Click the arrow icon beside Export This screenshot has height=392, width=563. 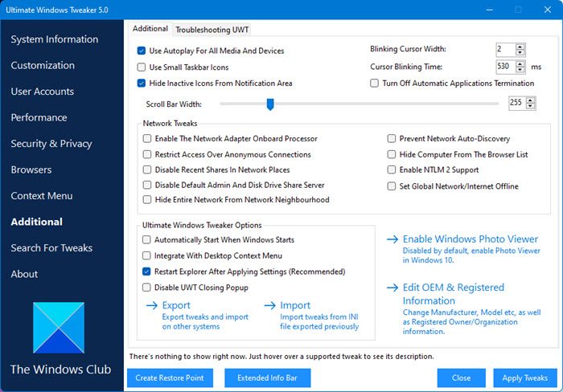[152, 305]
